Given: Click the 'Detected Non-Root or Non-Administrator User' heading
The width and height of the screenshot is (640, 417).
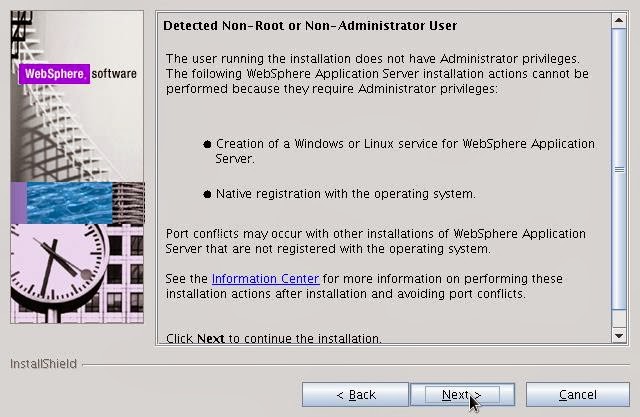Looking at the screenshot, I should pyautogui.click(x=310, y=26).
